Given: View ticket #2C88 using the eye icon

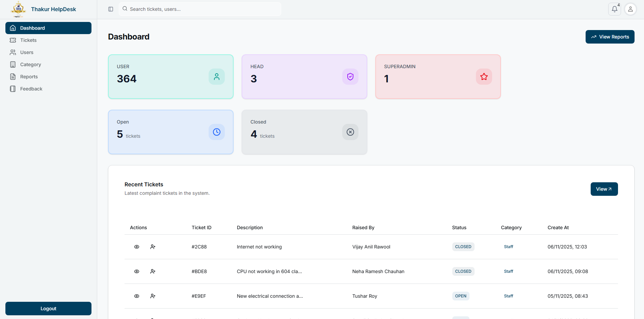Looking at the screenshot, I should coord(137,247).
